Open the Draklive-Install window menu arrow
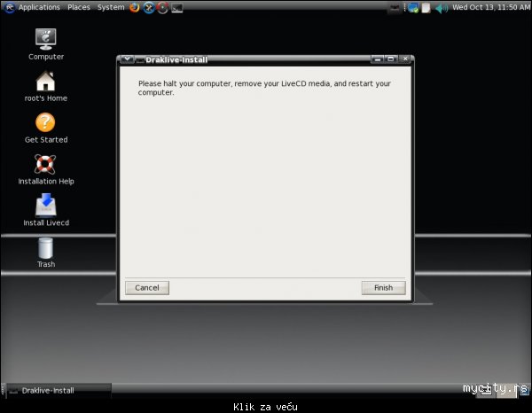The width and height of the screenshot is (532, 413). [x=127, y=59]
